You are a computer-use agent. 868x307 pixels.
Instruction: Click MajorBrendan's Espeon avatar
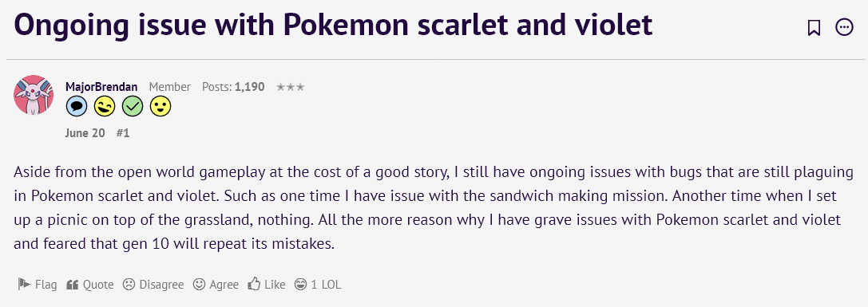pyautogui.click(x=34, y=95)
